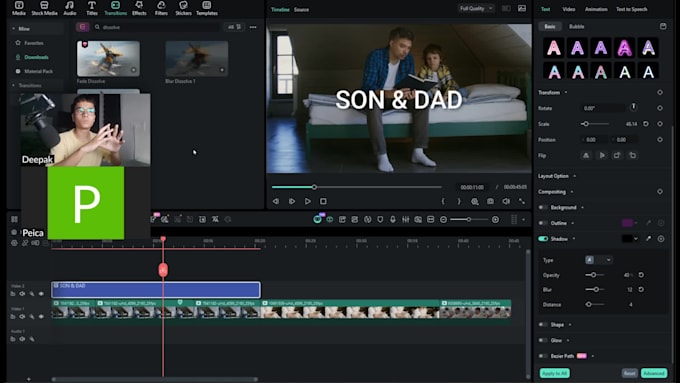
Task: Select the Bubble sub-tab
Action: 576,26
